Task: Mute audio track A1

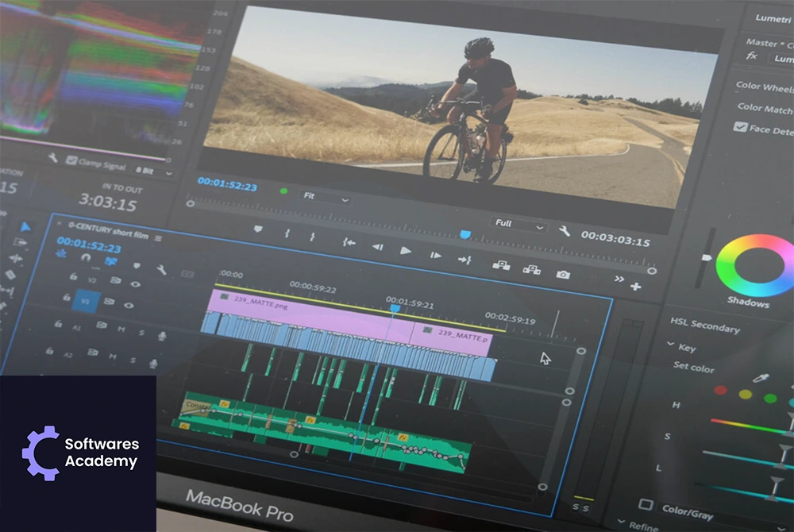Action: [122, 329]
